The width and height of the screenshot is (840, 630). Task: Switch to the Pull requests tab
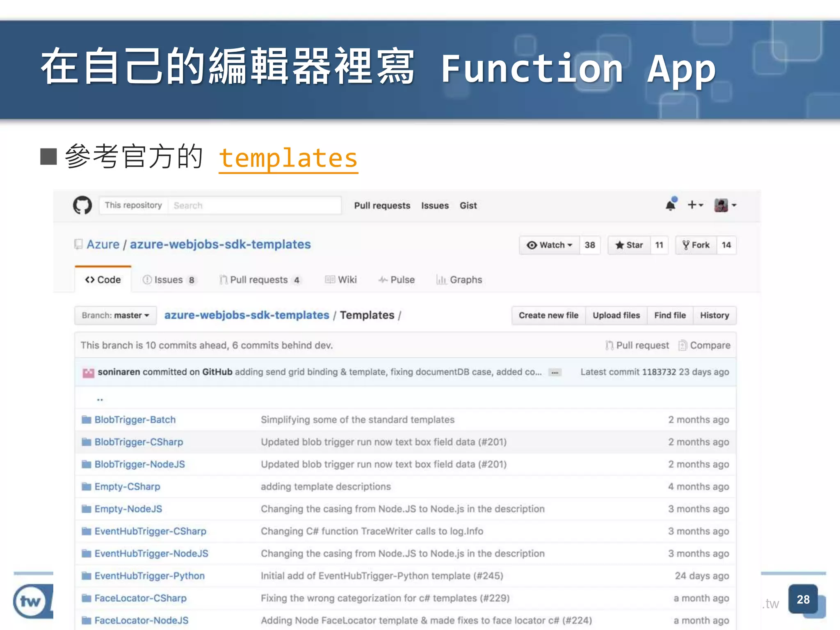click(x=260, y=280)
